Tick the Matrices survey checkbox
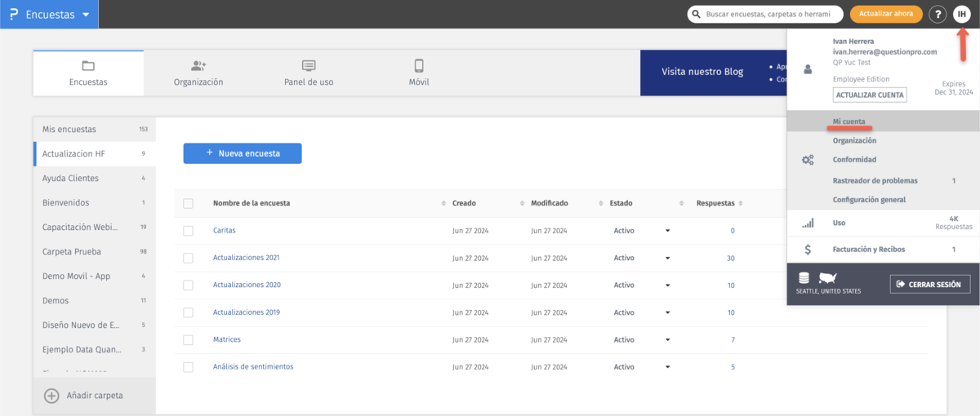The height and width of the screenshot is (416, 980). tap(189, 339)
